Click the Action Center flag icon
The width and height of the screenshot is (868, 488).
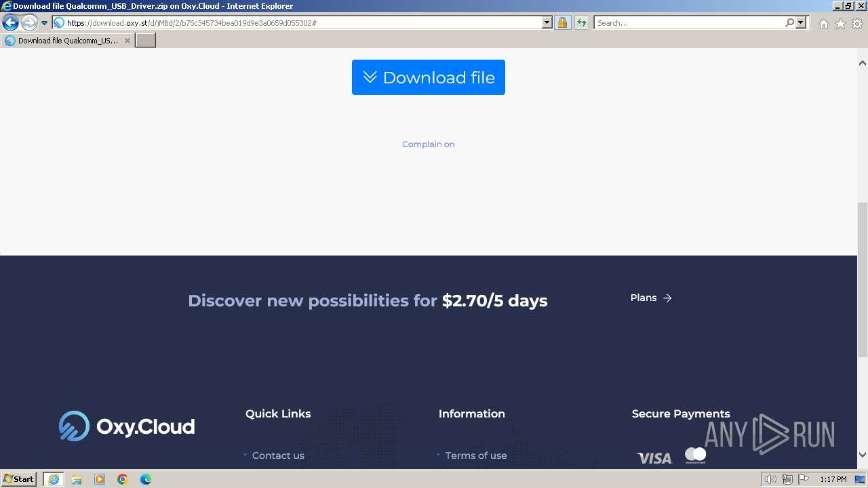tap(802, 479)
